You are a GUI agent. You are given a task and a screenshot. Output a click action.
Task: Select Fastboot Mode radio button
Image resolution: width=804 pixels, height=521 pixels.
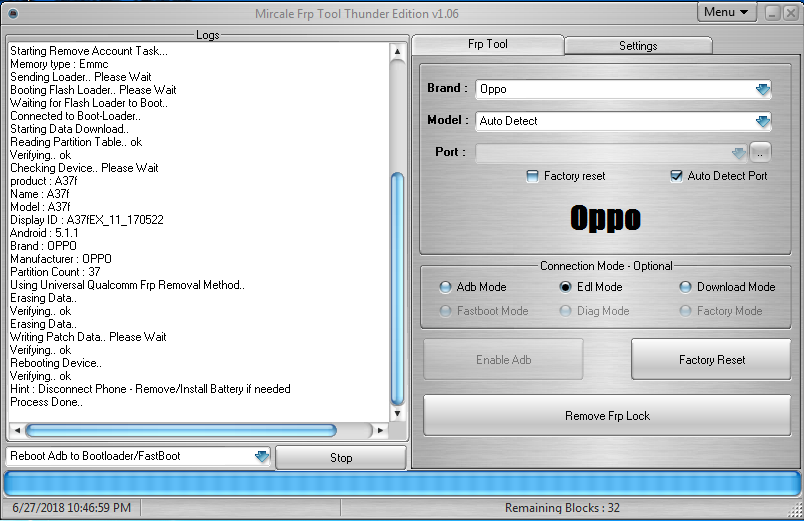click(x=445, y=311)
